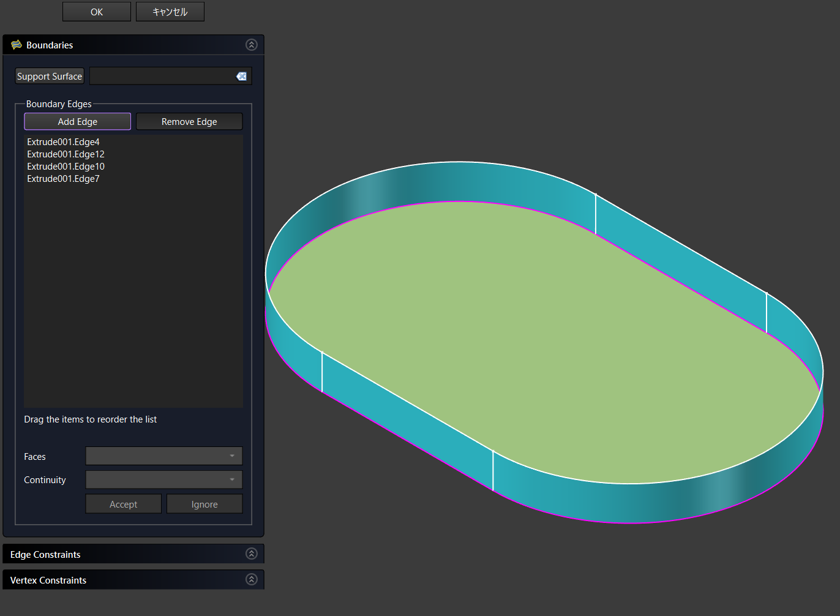Expand the Vertex Constraints section

pos(251,579)
